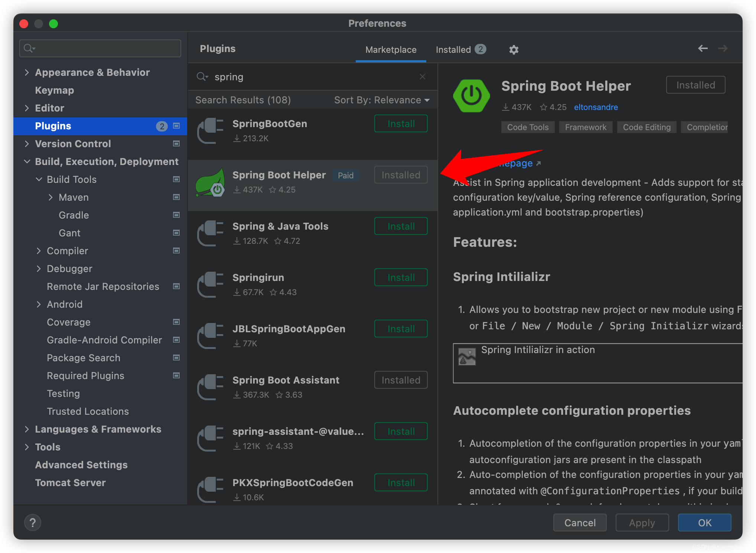
Task: Click project-level icon beside Package Search
Action: click(x=176, y=358)
